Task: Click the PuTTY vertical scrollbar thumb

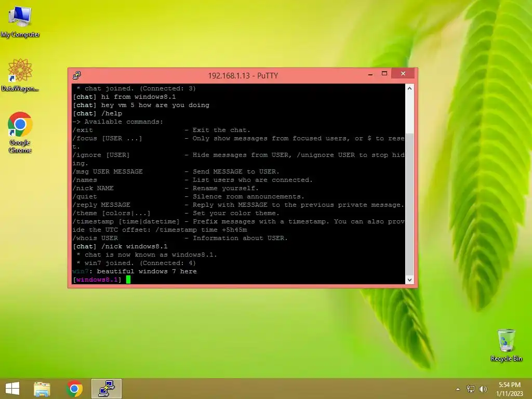Action: pos(409,205)
